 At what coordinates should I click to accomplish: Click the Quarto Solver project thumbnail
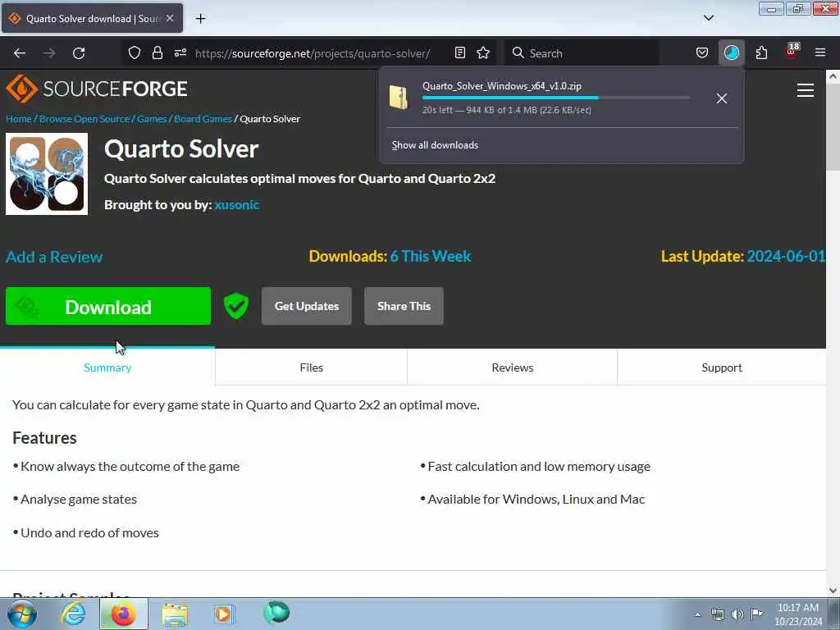47,174
